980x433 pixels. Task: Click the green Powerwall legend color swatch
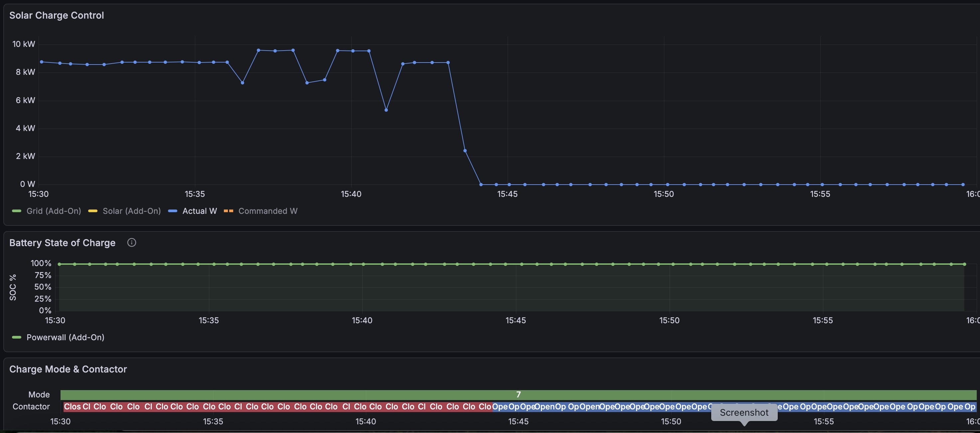(x=16, y=337)
